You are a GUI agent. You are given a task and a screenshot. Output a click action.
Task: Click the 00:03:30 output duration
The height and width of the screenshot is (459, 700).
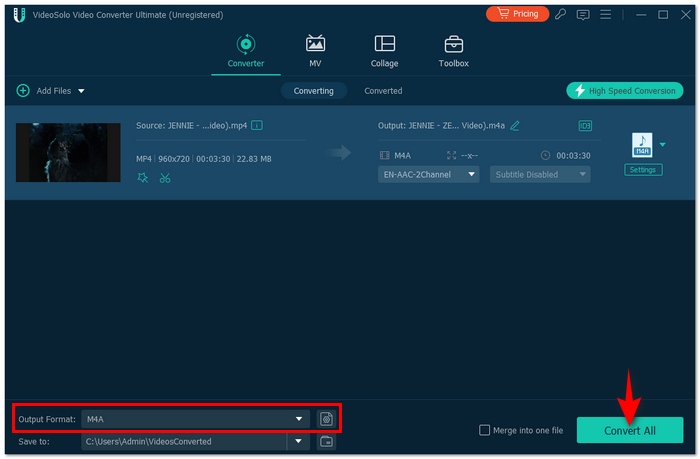pos(573,155)
